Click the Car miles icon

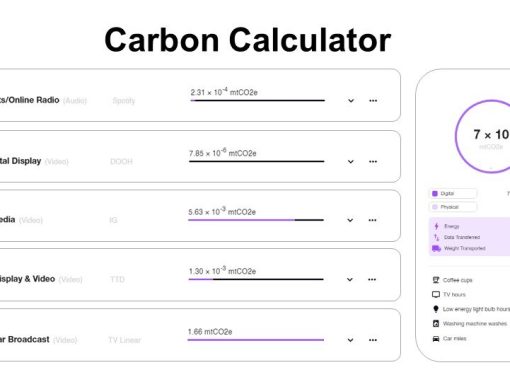coord(436,339)
